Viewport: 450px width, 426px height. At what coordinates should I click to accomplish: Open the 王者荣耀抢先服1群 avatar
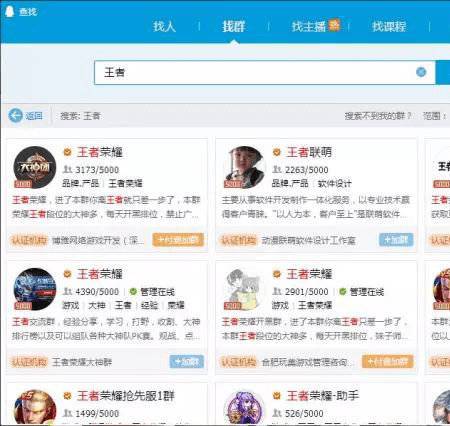[x=35, y=408]
